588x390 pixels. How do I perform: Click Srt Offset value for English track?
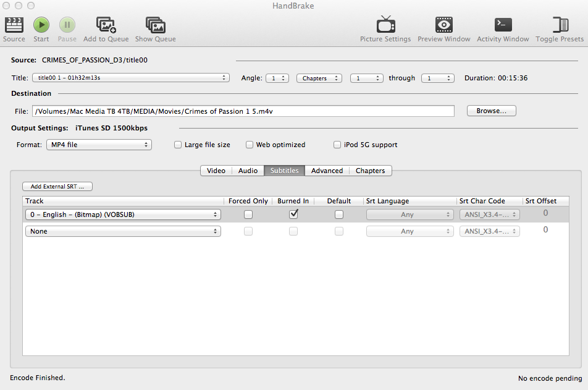tap(545, 213)
